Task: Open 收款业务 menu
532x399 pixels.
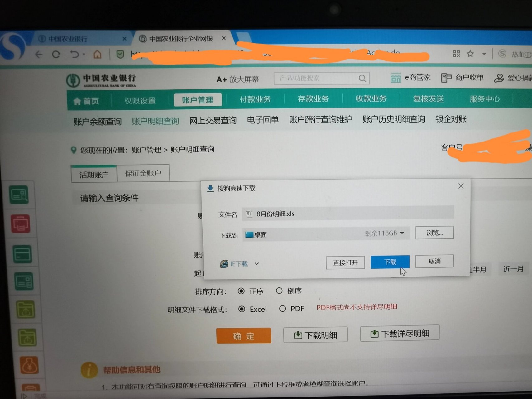Action: 371,99
